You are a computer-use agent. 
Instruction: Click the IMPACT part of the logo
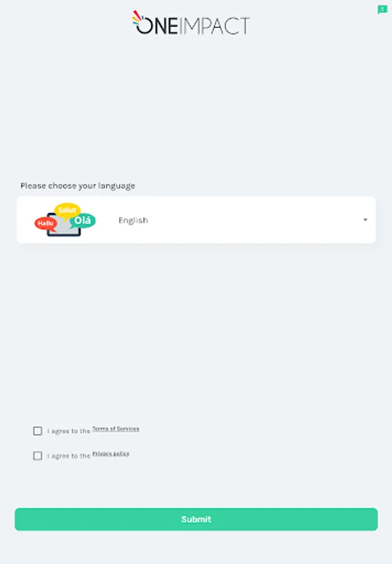217,26
